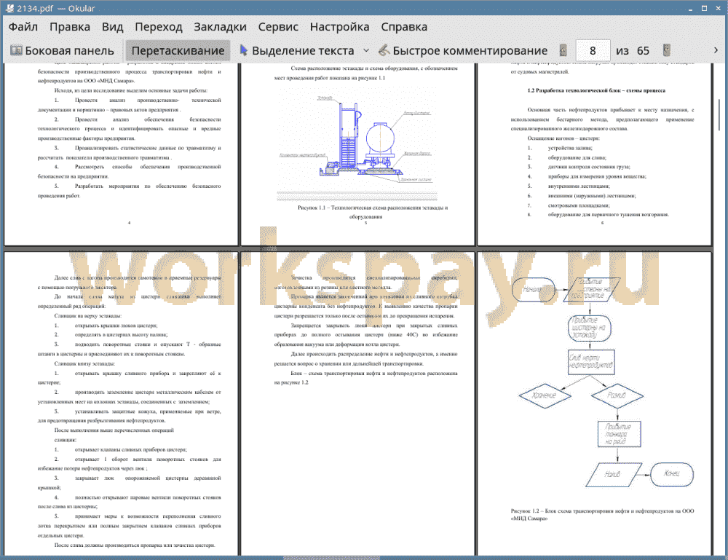Viewport: 728px width, 560px height.
Task: Toggle the Боковая панель sidebar button
Action: [x=62, y=50]
